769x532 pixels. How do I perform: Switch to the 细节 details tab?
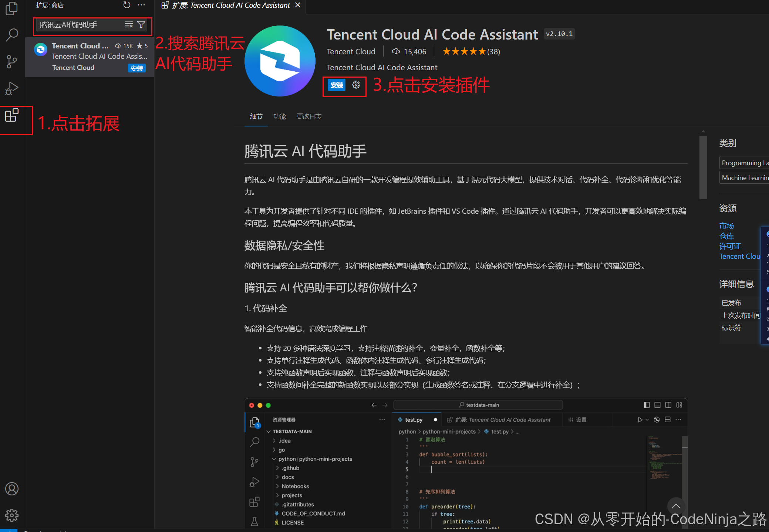click(x=256, y=116)
